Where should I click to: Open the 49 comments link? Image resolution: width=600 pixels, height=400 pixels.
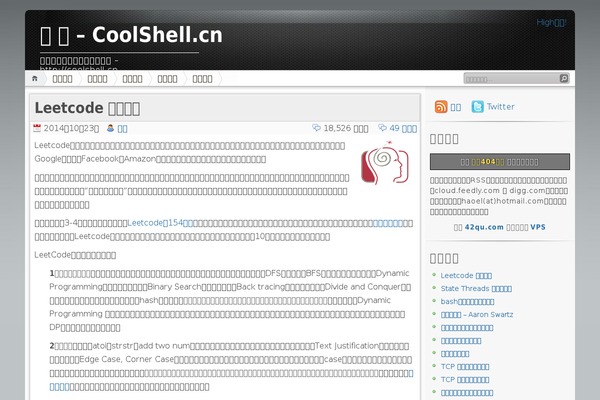click(x=403, y=129)
